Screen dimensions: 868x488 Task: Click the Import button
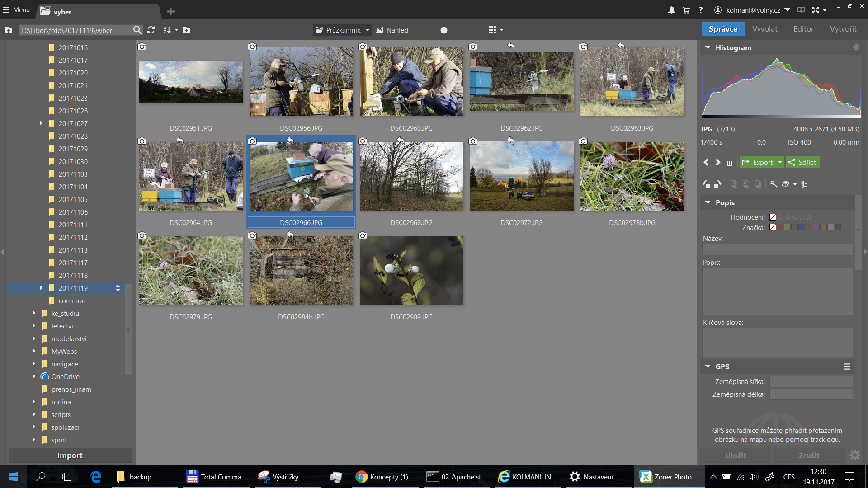(x=70, y=455)
